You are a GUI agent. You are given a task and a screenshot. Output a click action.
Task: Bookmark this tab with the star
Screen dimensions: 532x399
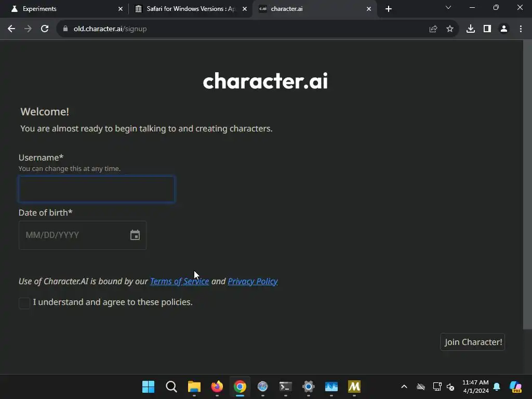click(449, 29)
